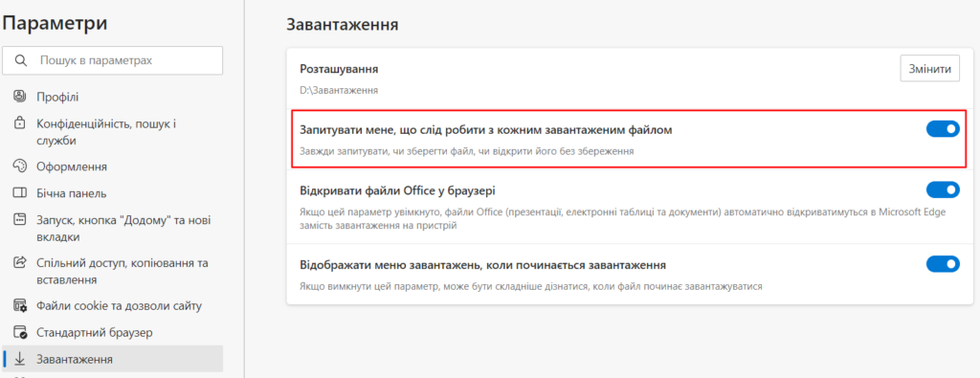Click the lock icon for Конфіденційність

tap(19, 123)
